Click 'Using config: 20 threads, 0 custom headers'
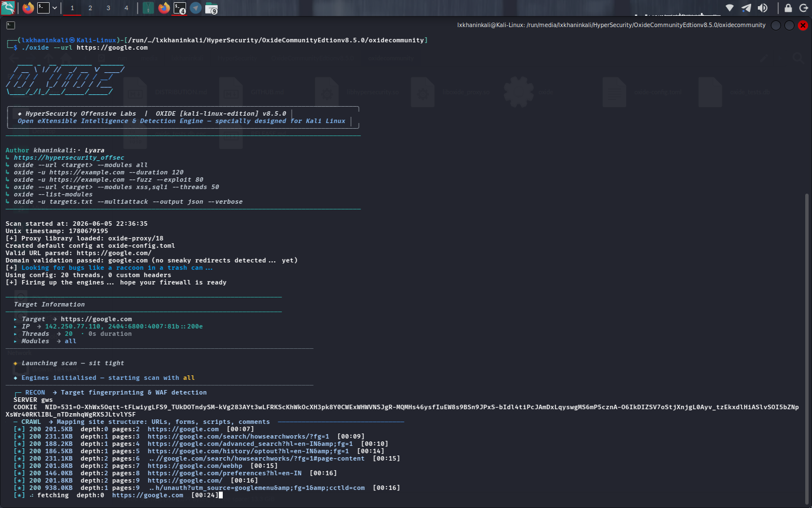 (x=89, y=275)
